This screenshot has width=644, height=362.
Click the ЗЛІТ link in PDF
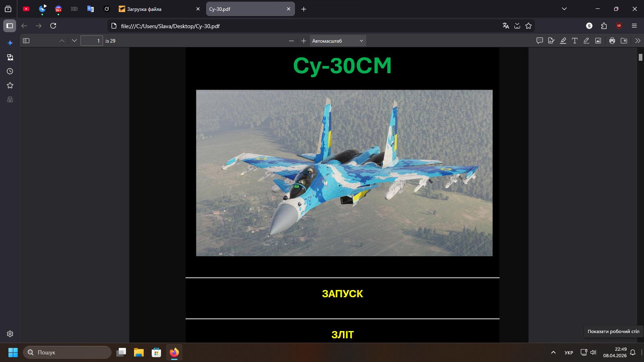tap(343, 335)
